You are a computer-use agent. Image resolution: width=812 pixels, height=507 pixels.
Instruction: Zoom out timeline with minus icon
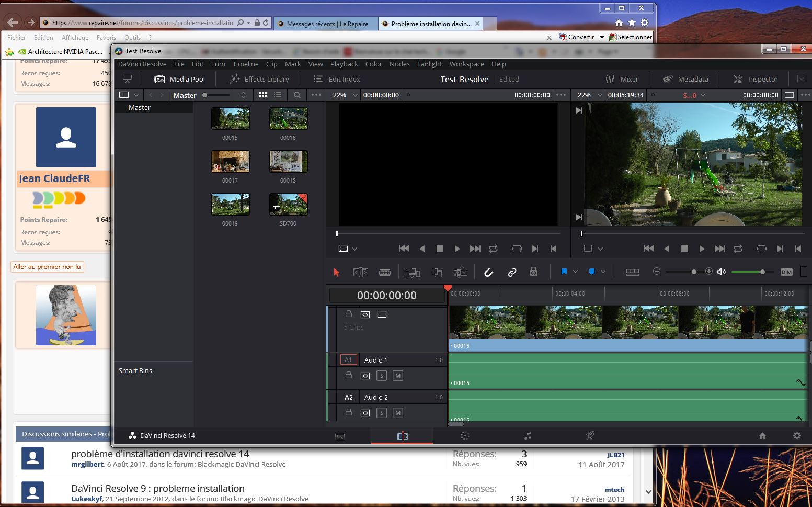657,271
